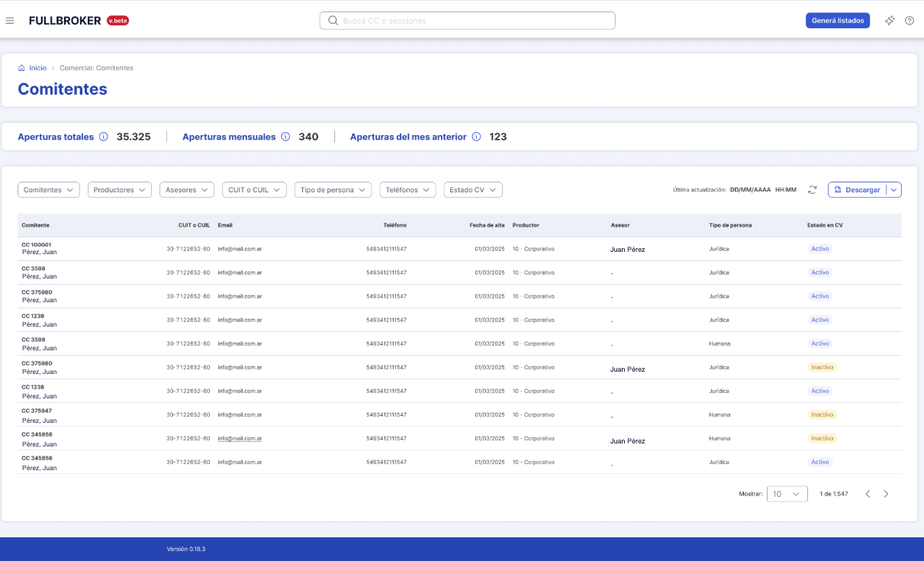Go to Inicio breadcrumb link
Screen dimensions: 924x561
[x=37, y=68]
